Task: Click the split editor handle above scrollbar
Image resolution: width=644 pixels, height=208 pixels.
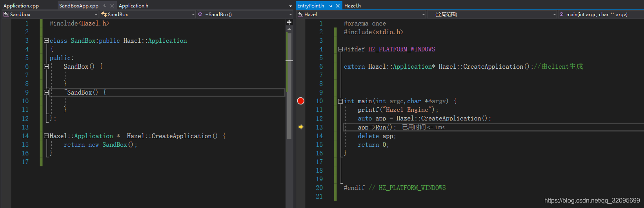Action: point(289,22)
